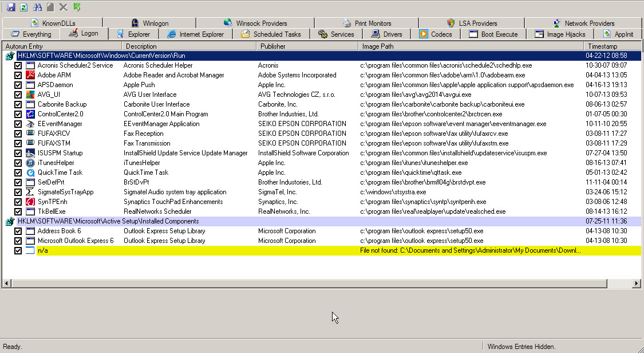
Task: Switch to the Everything tab
Action: tap(31, 34)
